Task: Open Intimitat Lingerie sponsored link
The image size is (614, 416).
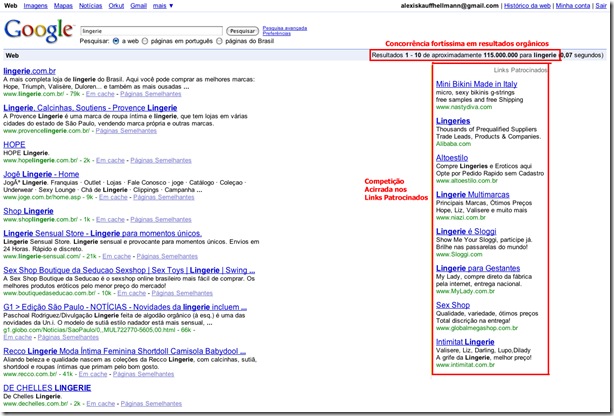Action: [465, 342]
